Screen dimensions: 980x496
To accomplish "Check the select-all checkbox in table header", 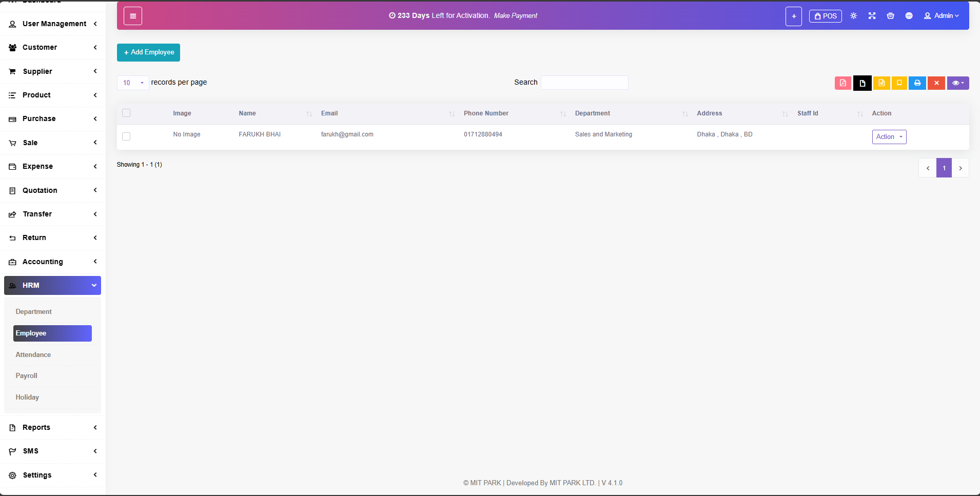I will pos(126,113).
